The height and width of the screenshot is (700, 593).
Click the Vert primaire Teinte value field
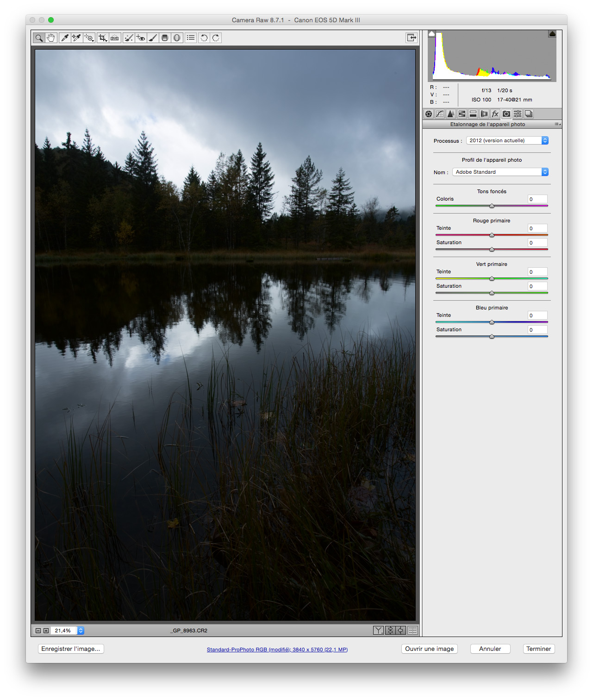click(x=537, y=272)
